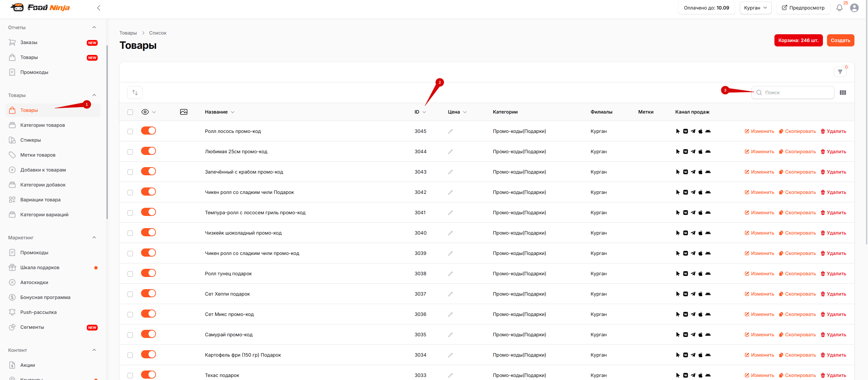Edit price pencil for product 3042
The image size is (868, 380).
[450, 192]
